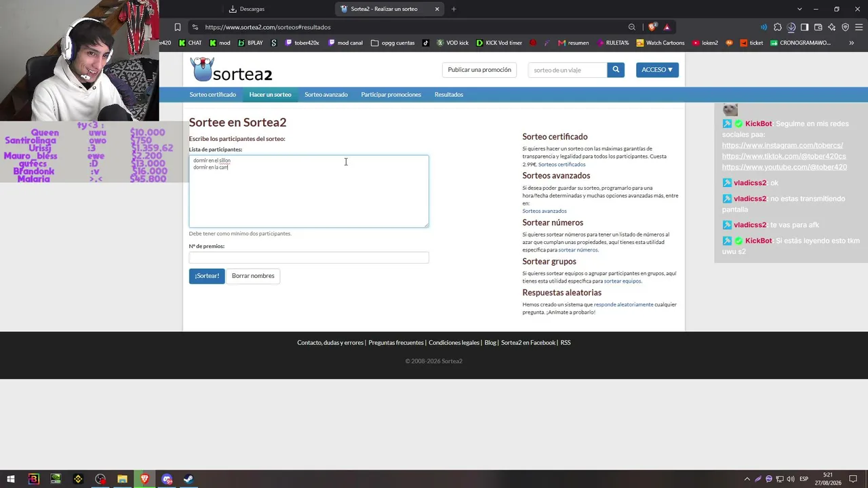Open the Windows Start menu
The image size is (868, 488).
coord(11,479)
